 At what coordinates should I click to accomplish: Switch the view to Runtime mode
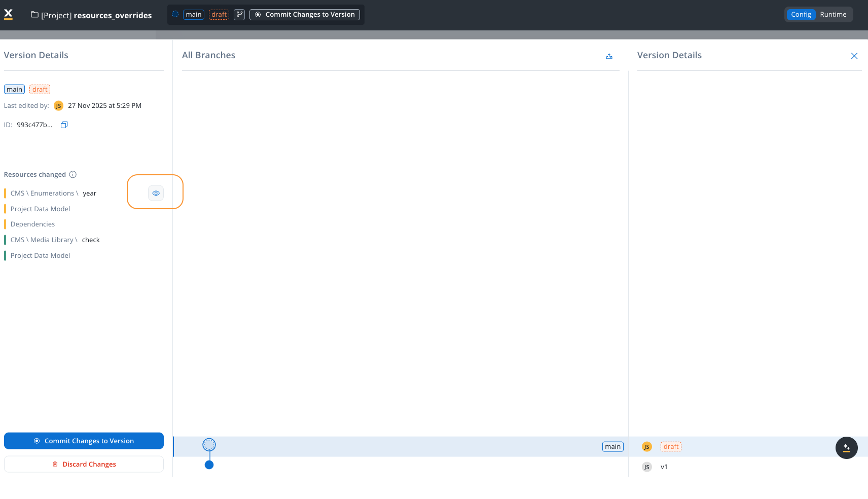pyautogui.click(x=833, y=14)
